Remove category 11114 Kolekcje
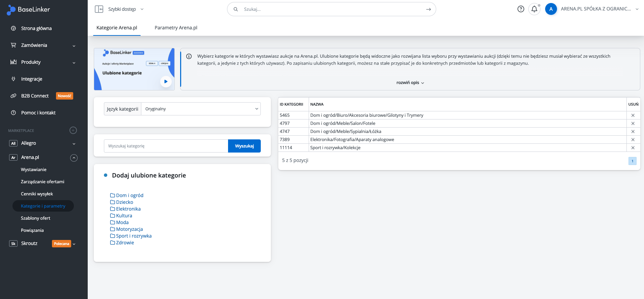Screen dimensions: 644x299 [633, 148]
